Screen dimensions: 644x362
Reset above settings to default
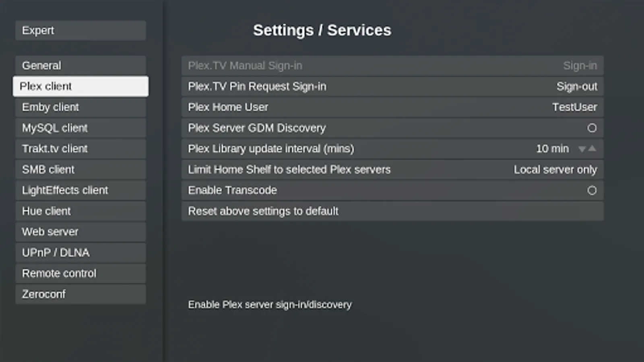[x=392, y=211]
